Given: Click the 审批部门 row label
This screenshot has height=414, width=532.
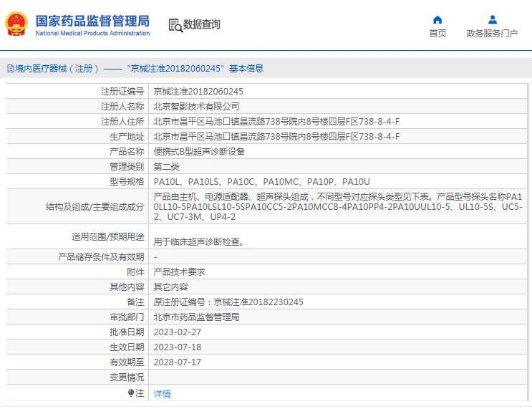Looking at the screenshot, I should coord(127,317).
